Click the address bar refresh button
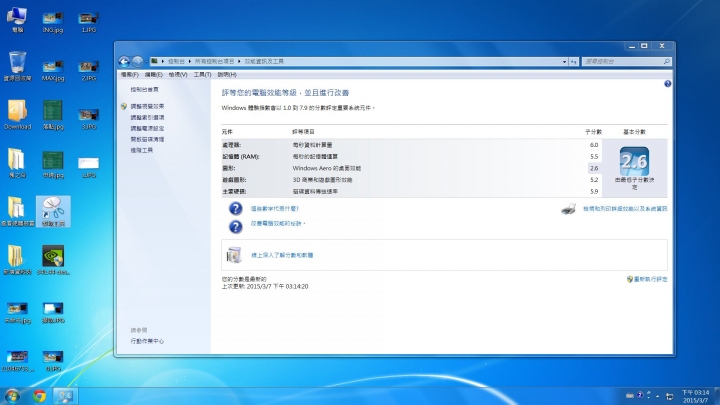Viewport: 720px width, 405px height. coord(574,62)
